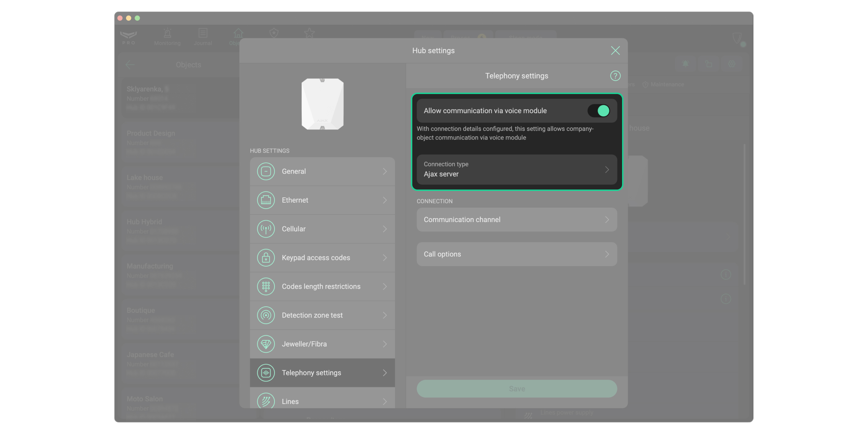The height and width of the screenshot is (434, 868).
Task: Open Telephony settings help question mark
Action: [615, 76]
